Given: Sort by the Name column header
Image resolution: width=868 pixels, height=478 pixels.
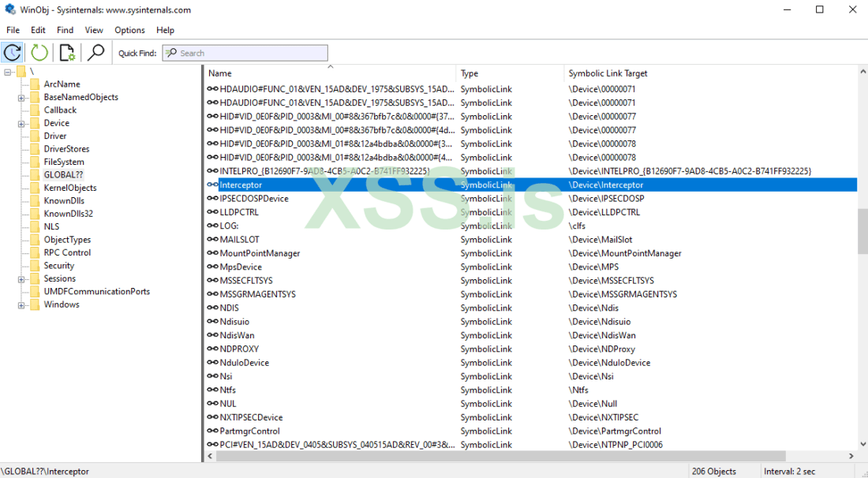Looking at the screenshot, I should pos(330,73).
